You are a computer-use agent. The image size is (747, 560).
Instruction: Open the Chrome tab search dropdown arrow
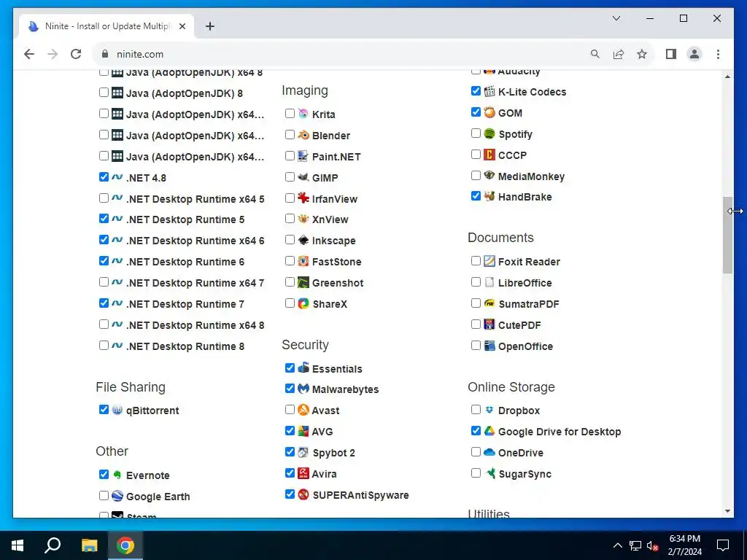tap(616, 18)
